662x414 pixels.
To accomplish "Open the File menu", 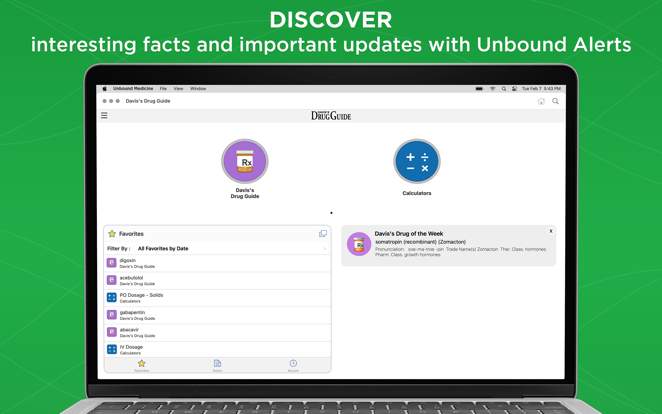I will click(163, 89).
